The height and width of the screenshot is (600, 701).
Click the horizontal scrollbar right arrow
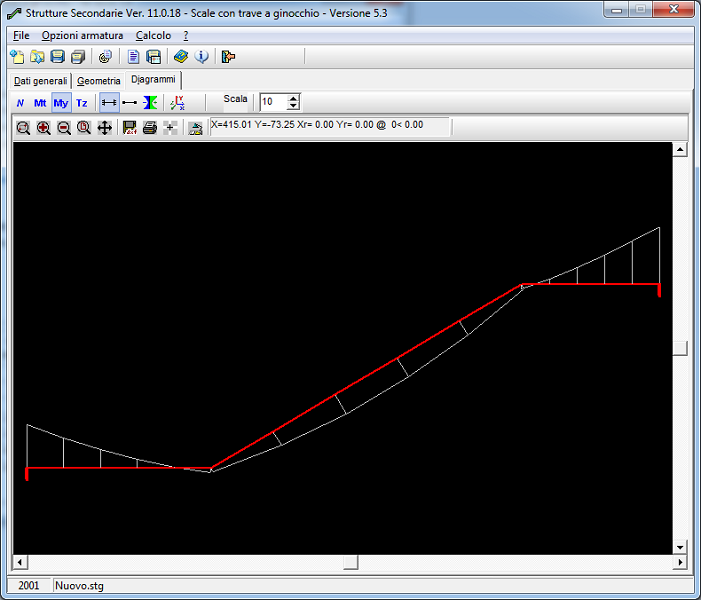click(680, 562)
